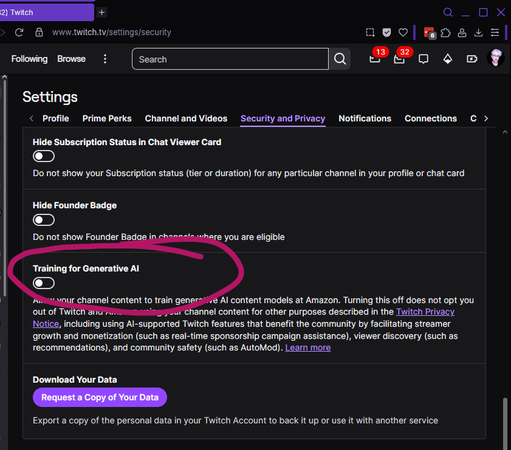Viewport: 511px width, 450px height.
Task: Toggle Training for Generative AI switch
Action: 44,283
